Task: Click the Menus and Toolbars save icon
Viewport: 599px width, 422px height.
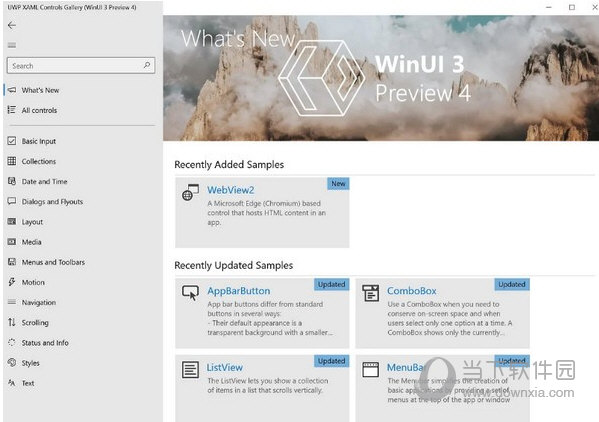Action: point(12,262)
